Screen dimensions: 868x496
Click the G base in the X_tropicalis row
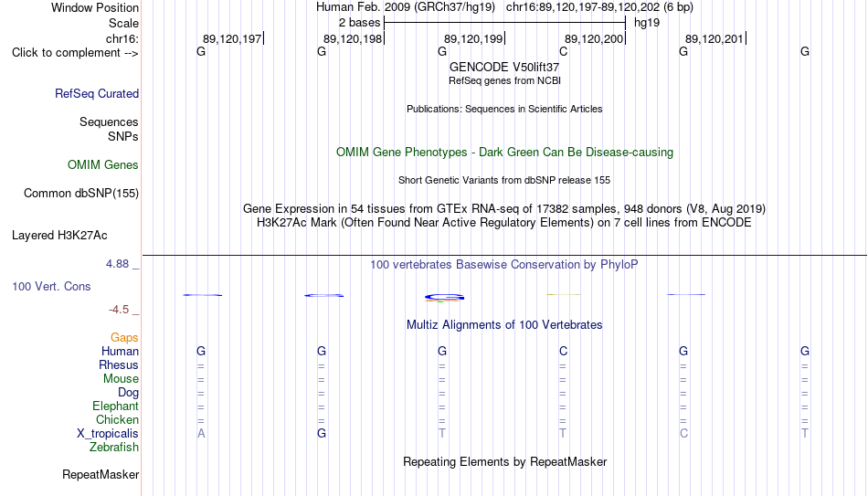(x=322, y=434)
